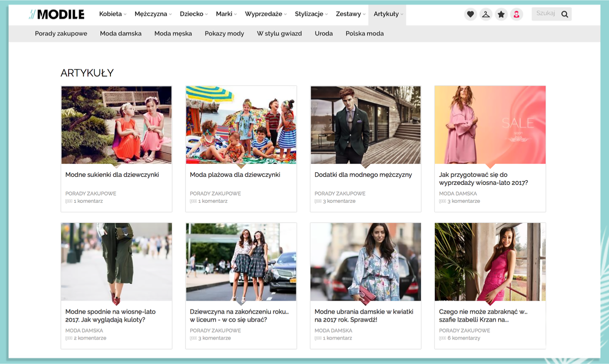The width and height of the screenshot is (609, 364).
Task: Open the Wyprzedaże dropdown
Action: (x=265, y=14)
